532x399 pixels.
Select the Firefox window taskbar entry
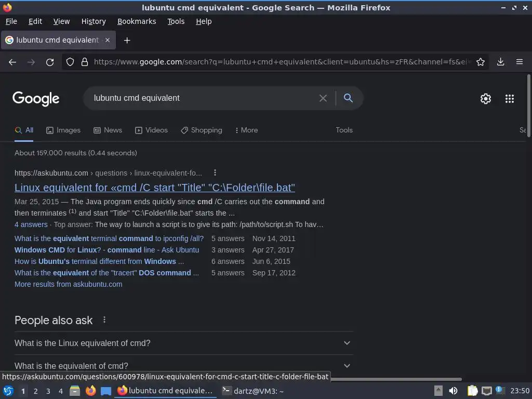point(165,391)
